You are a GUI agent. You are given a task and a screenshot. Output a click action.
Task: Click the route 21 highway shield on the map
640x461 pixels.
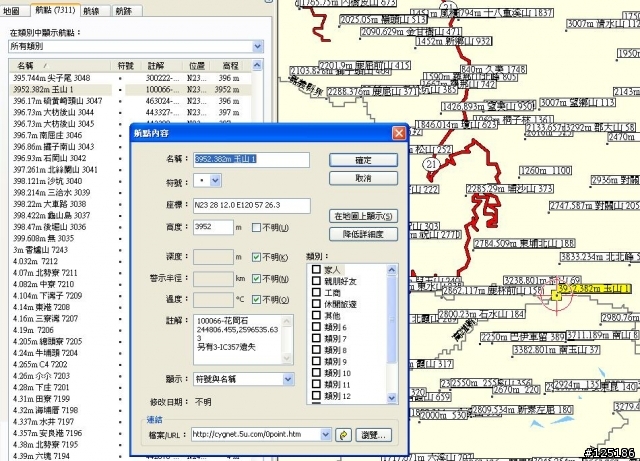(x=431, y=165)
